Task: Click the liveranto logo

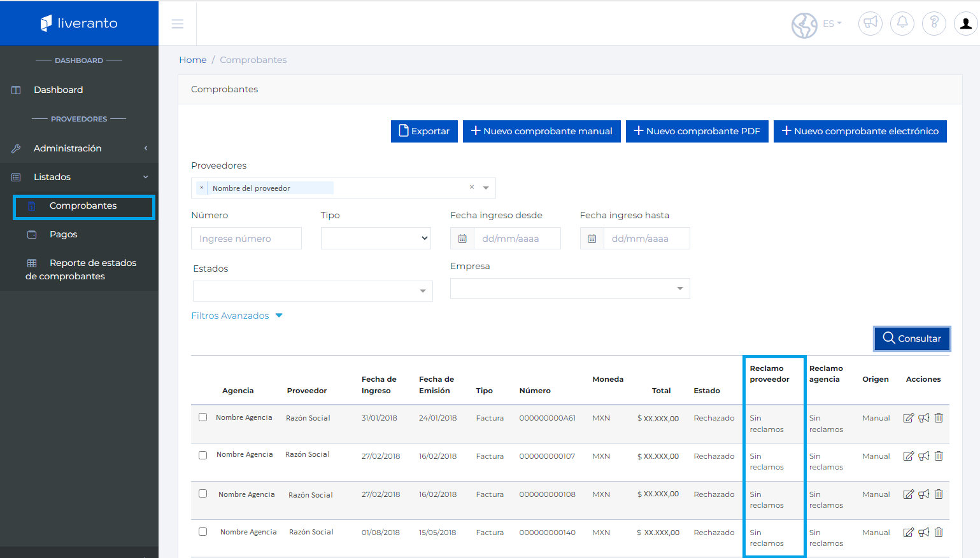Action: [x=79, y=24]
